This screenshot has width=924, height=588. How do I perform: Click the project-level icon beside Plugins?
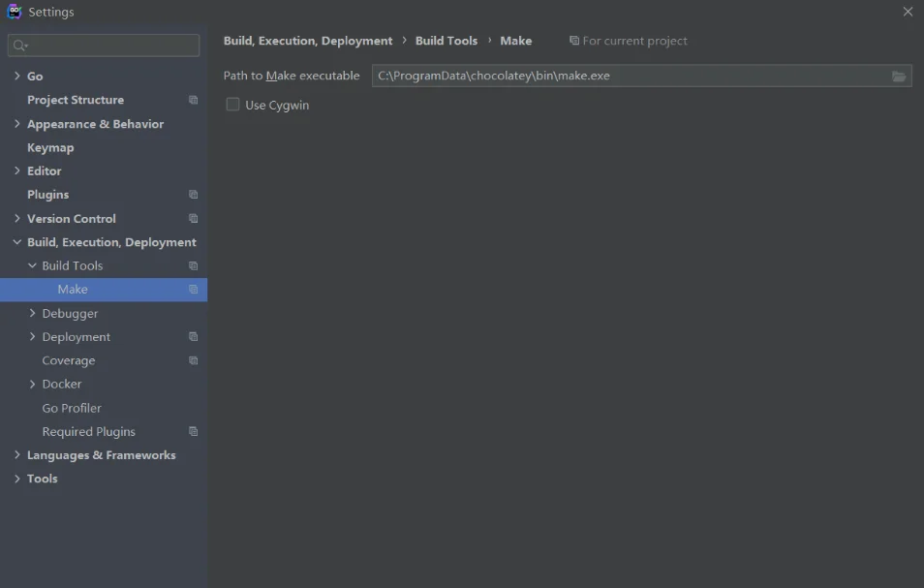pyautogui.click(x=194, y=195)
